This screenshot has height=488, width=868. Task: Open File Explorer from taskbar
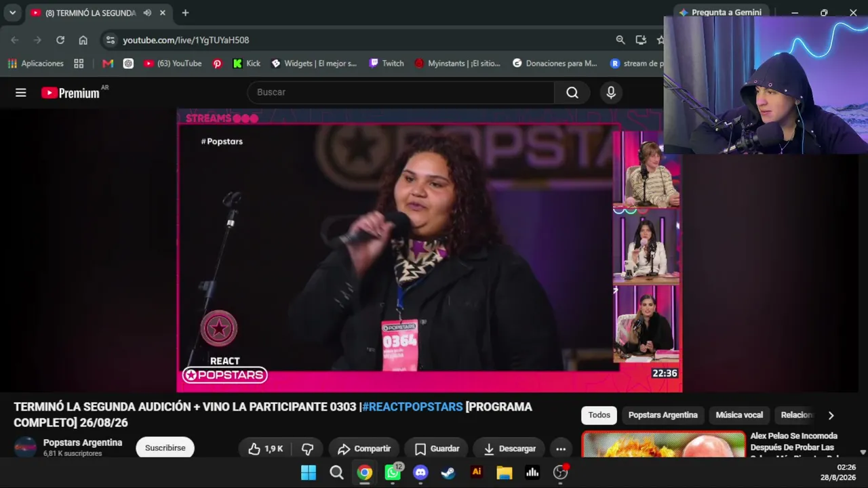[x=505, y=472]
